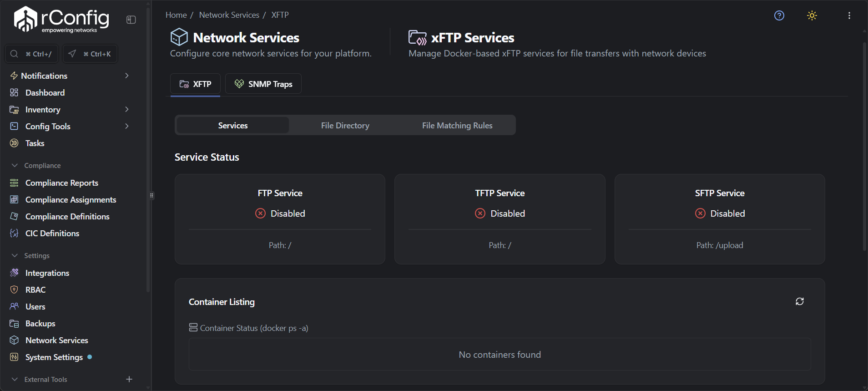The width and height of the screenshot is (868, 391).
Task: Open Compliance Definitions
Action: pyautogui.click(x=67, y=216)
